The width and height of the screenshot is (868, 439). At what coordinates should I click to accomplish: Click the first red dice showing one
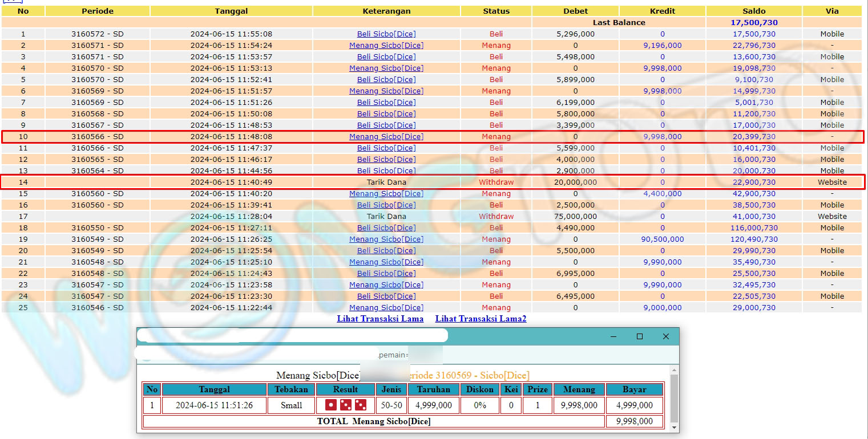pos(331,405)
